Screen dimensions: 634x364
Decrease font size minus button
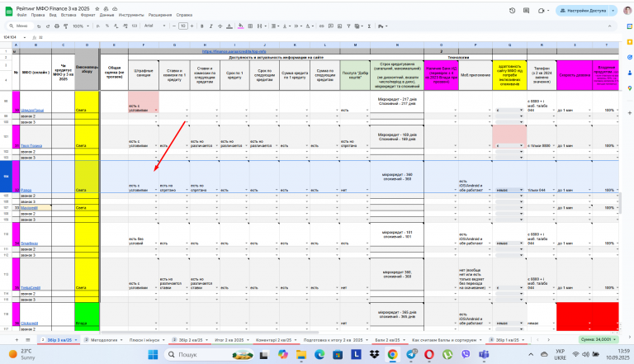tap(174, 26)
